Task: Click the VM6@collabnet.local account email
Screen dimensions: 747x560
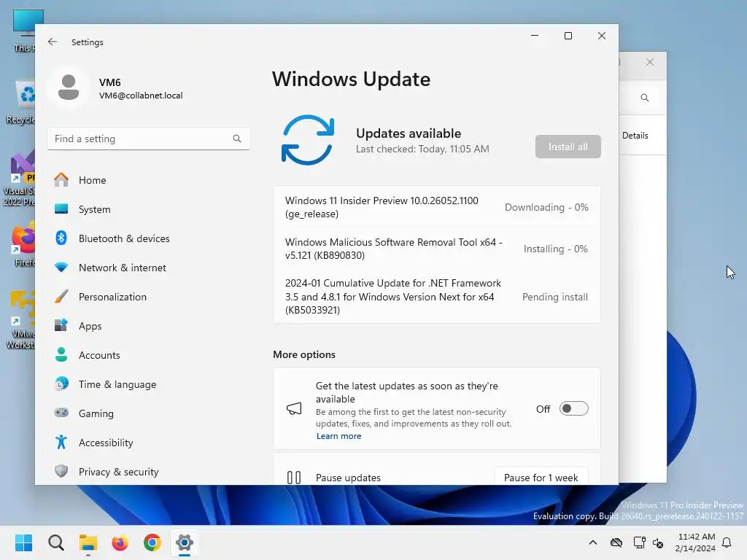Action: pos(141,96)
